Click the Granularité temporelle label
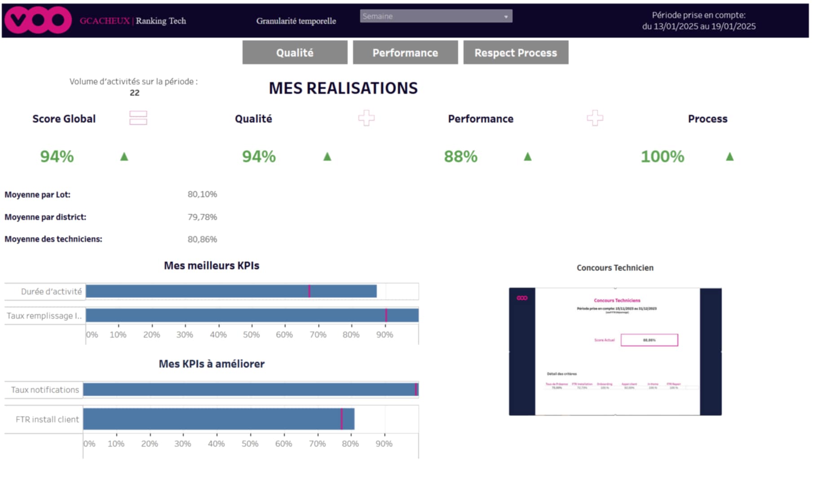The image size is (839, 504). point(296,21)
